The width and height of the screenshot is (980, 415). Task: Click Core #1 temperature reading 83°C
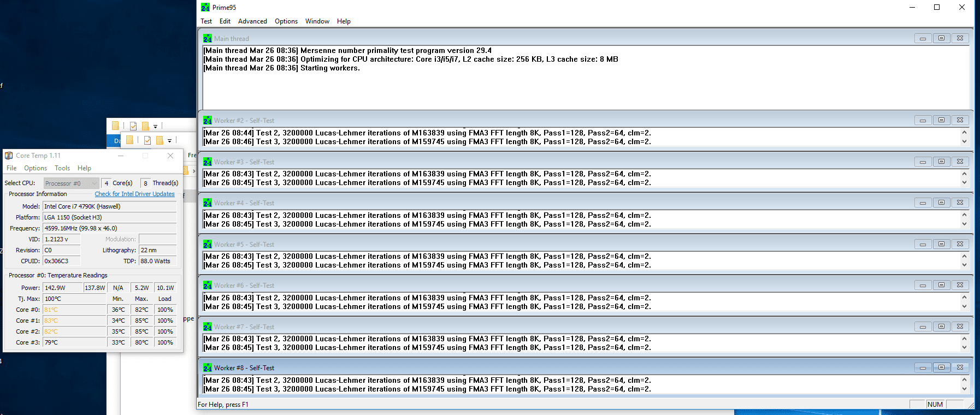coord(75,321)
